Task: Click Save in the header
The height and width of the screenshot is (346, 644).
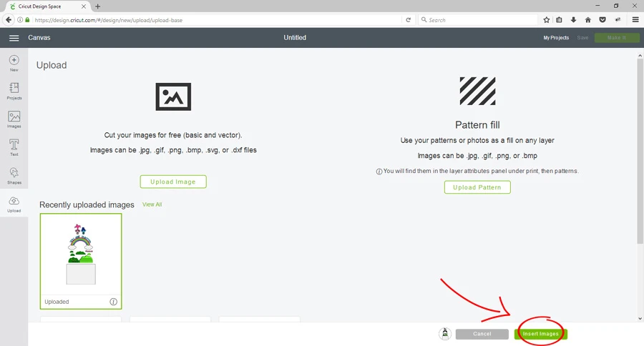Action: point(582,38)
